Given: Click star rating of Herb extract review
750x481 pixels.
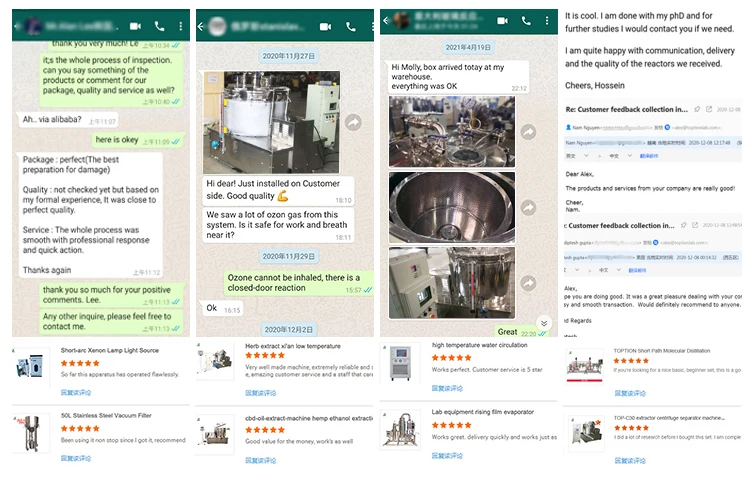Looking at the screenshot, I should tap(265, 355).
